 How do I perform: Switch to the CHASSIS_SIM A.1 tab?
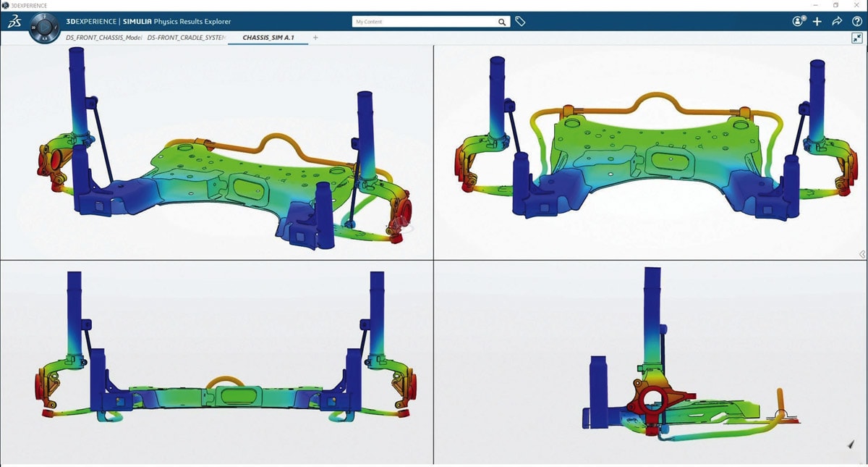tap(268, 38)
